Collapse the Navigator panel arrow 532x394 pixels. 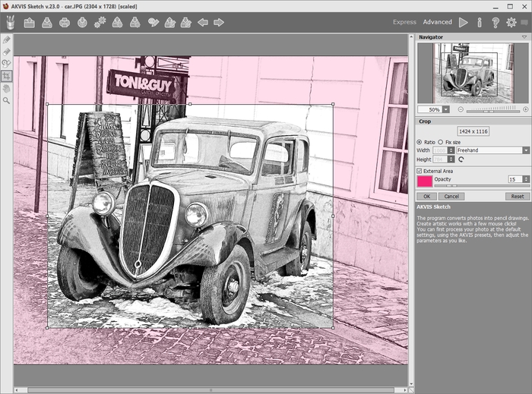coord(524,37)
